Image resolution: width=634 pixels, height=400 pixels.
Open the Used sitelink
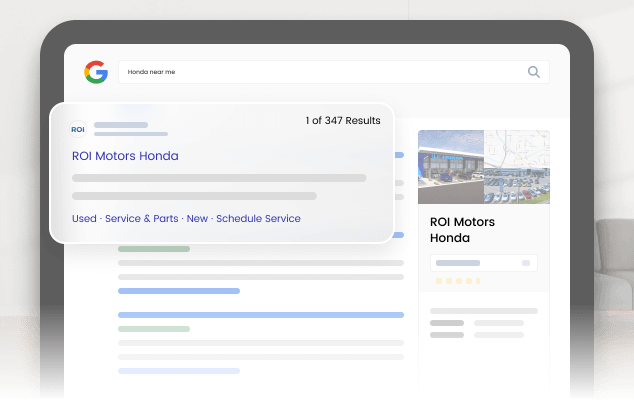point(84,218)
